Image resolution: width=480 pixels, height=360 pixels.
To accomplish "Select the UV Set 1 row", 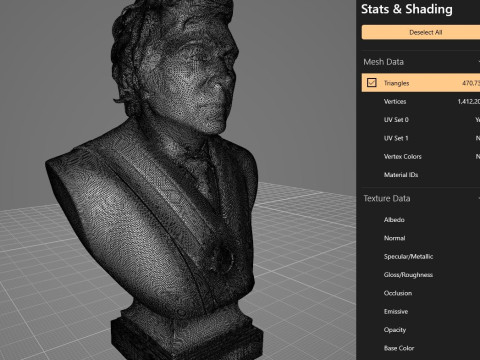I will (421, 138).
